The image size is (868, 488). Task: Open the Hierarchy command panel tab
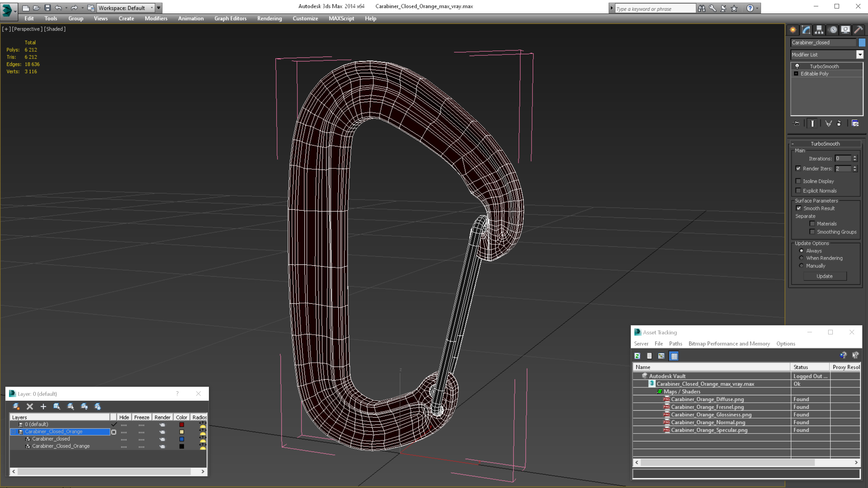click(819, 30)
